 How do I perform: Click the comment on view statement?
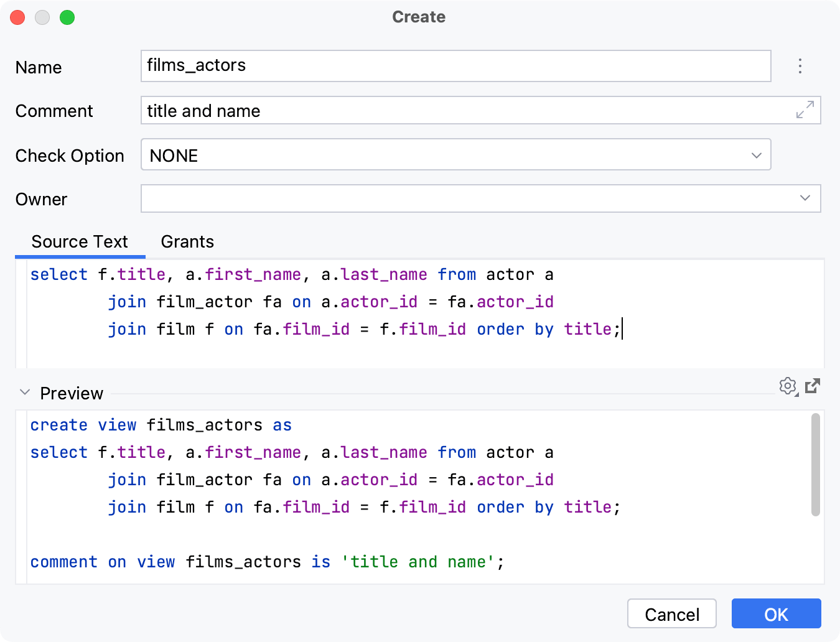point(266,562)
